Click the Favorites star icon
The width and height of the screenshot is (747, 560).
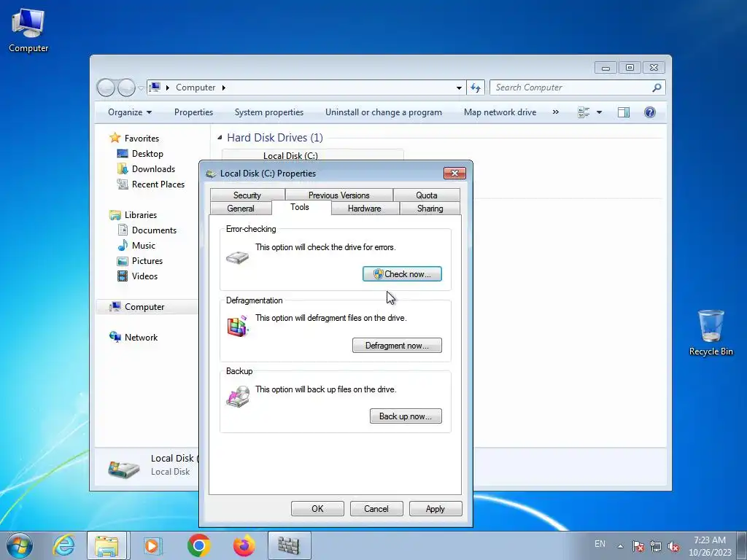click(115, 138)
